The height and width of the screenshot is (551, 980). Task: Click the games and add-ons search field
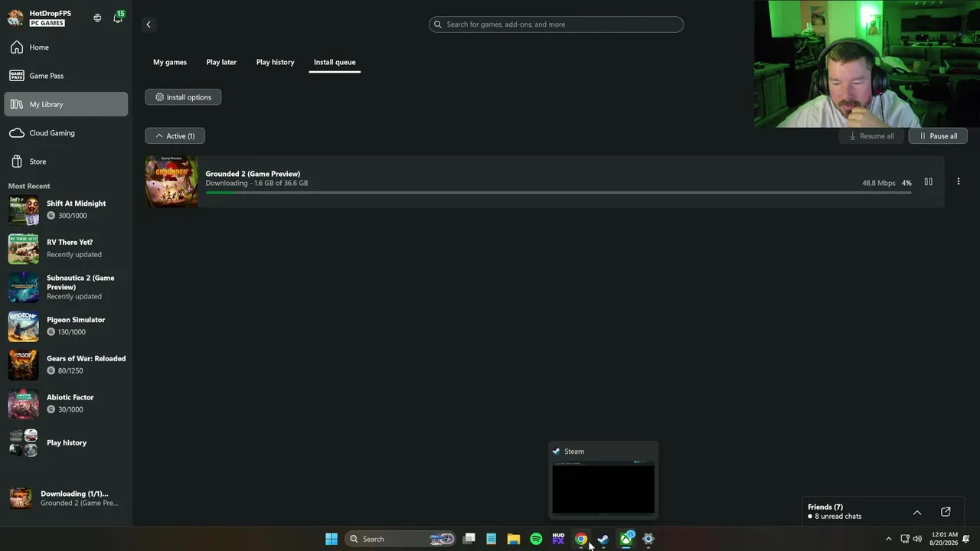[x=556, y=24]
